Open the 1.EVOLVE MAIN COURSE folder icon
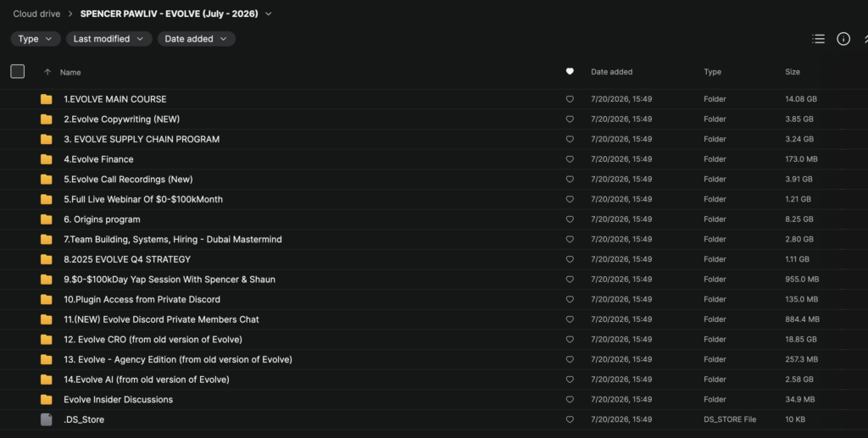This screenshot has height=438, width=868. tap(47, 100)
